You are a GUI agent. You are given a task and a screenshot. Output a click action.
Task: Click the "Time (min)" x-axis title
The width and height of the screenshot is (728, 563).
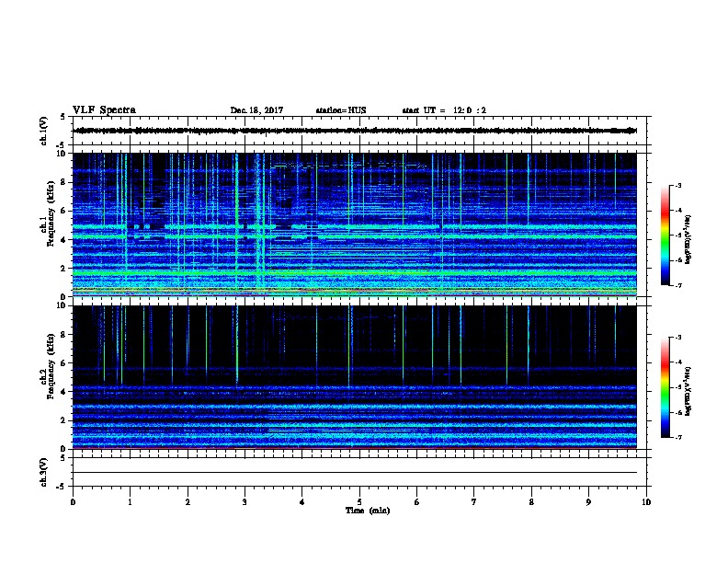pyautogui.click(x=368, y=511)
